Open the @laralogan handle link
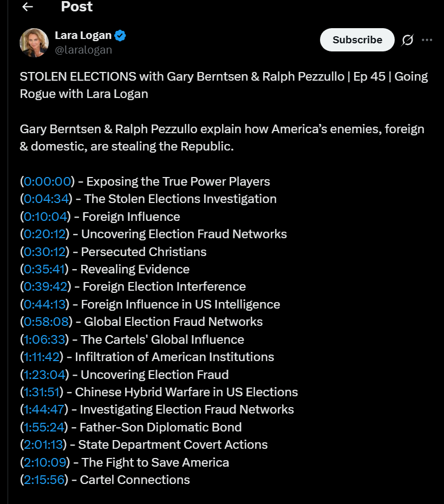 point(83,50)
